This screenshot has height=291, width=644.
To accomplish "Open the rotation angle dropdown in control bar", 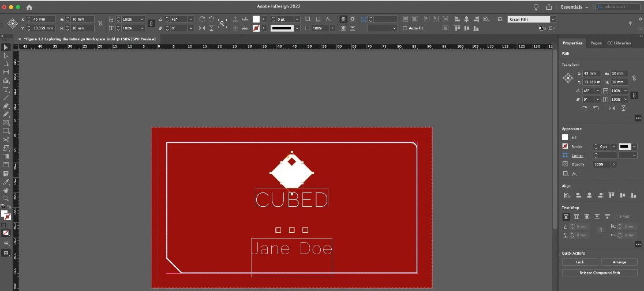I will (x=191, y=19).
